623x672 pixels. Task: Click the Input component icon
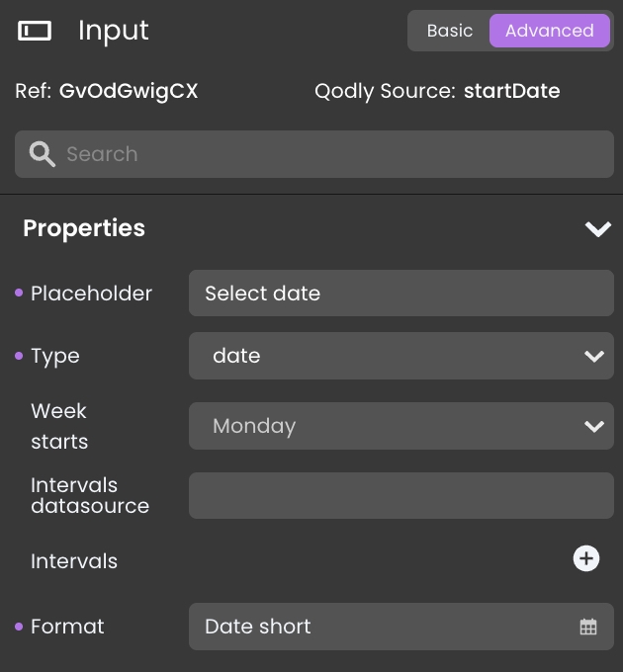pyautogui.click(x=35, y=31)
